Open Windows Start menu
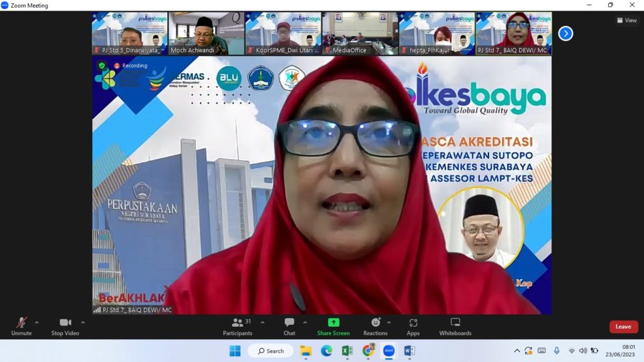 [x=235, y=351]
